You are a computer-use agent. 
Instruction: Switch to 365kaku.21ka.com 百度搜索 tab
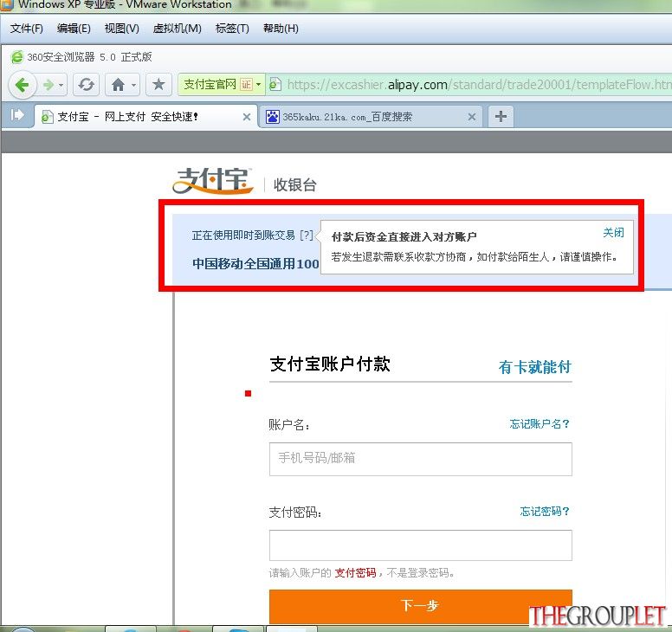pos(371,117)
